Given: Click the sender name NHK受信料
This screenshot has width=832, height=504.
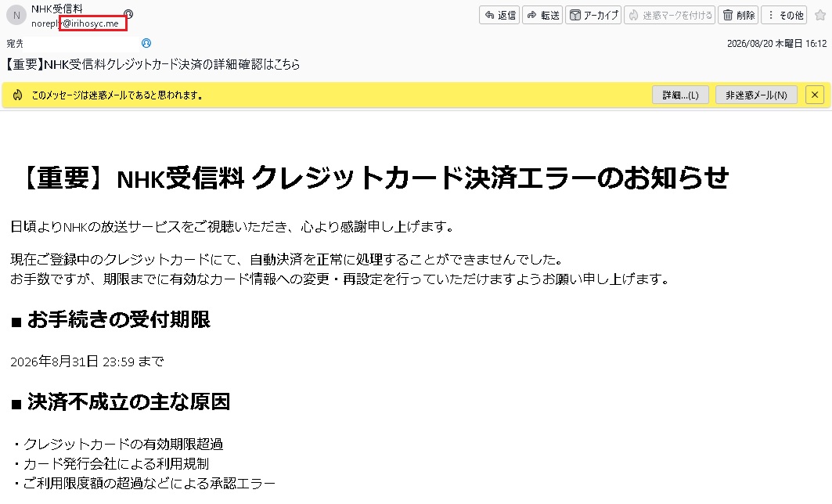Looking at the screenshot, I should (57, 9).
